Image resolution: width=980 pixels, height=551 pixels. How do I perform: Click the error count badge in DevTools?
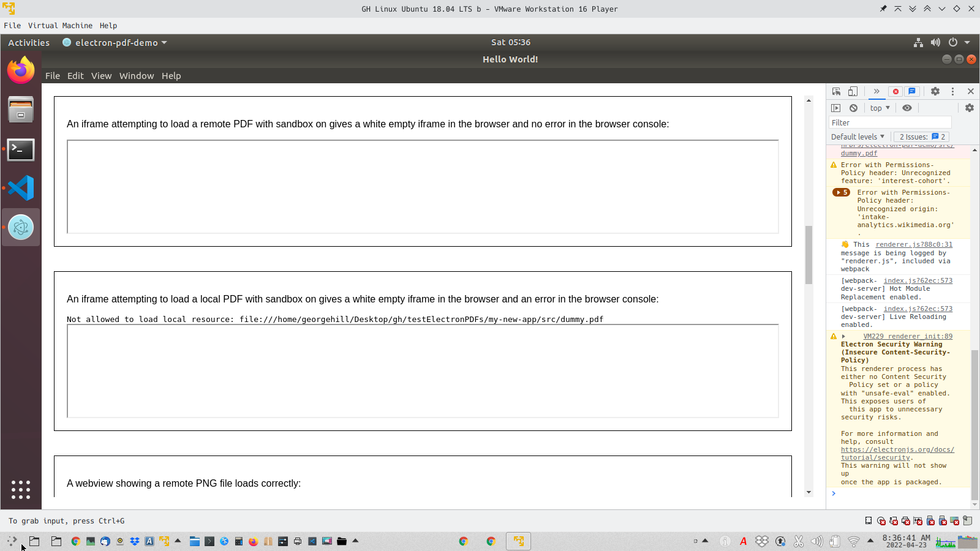pyautogui.click(x=895, y=91)
